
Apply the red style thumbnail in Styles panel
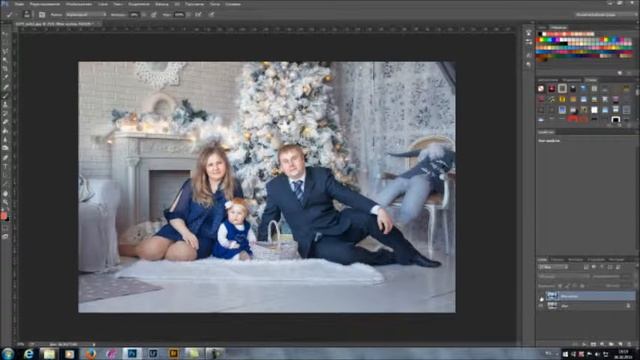[x=552, y=89]
